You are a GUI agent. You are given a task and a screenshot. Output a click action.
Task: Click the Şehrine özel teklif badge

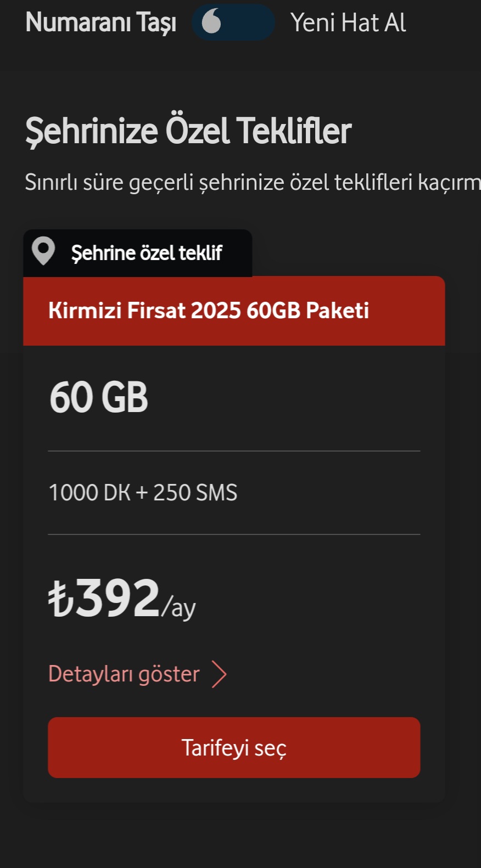pos(138,253)
